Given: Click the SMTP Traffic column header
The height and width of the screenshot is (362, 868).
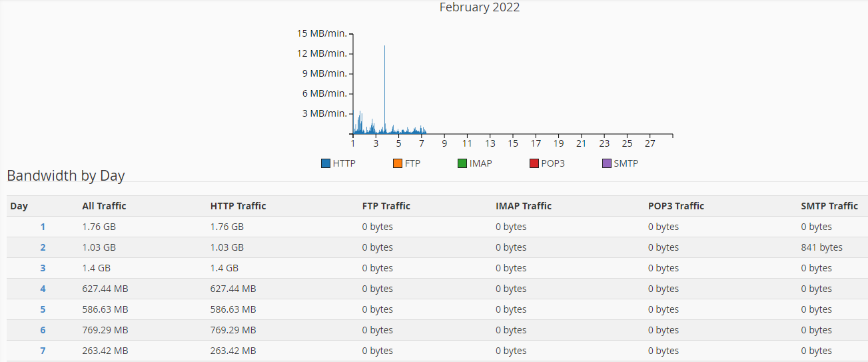Looking at the screenshot, I should click(829, 206).
